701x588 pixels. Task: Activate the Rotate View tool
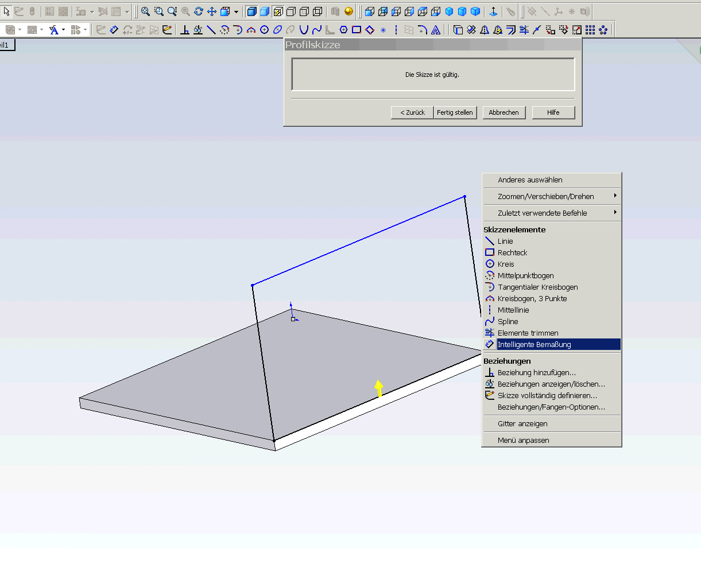199,11
